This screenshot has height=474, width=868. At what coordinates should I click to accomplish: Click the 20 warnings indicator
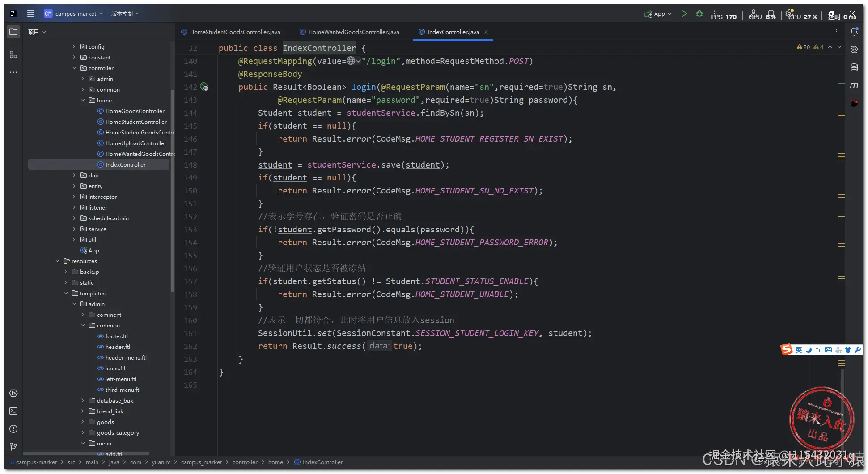pos(804,47)
